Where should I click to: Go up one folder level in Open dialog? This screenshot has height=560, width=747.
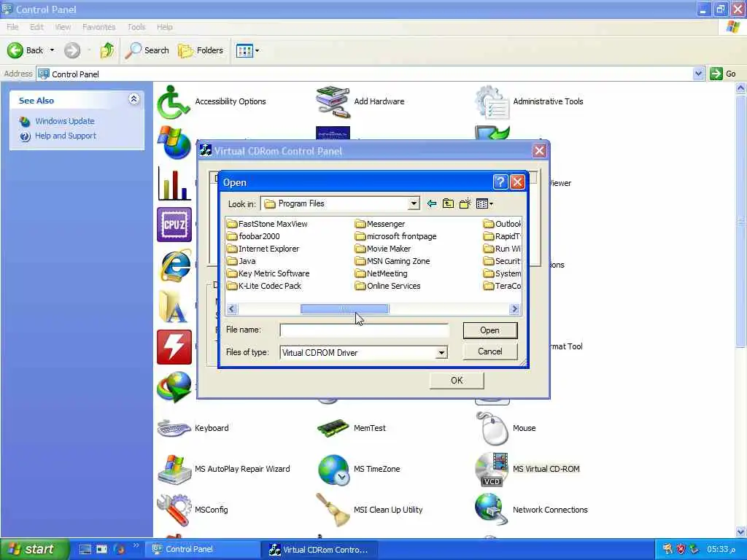click(x=448, y=204)
